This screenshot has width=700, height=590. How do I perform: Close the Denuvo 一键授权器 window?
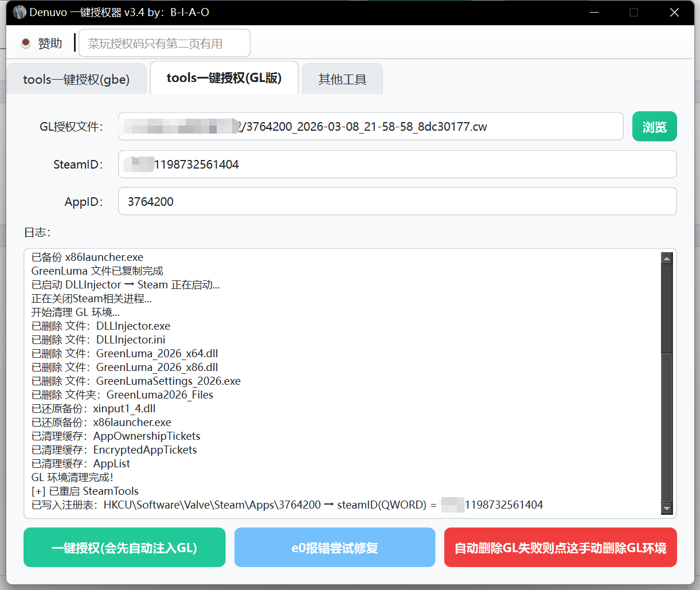(674, 12)
